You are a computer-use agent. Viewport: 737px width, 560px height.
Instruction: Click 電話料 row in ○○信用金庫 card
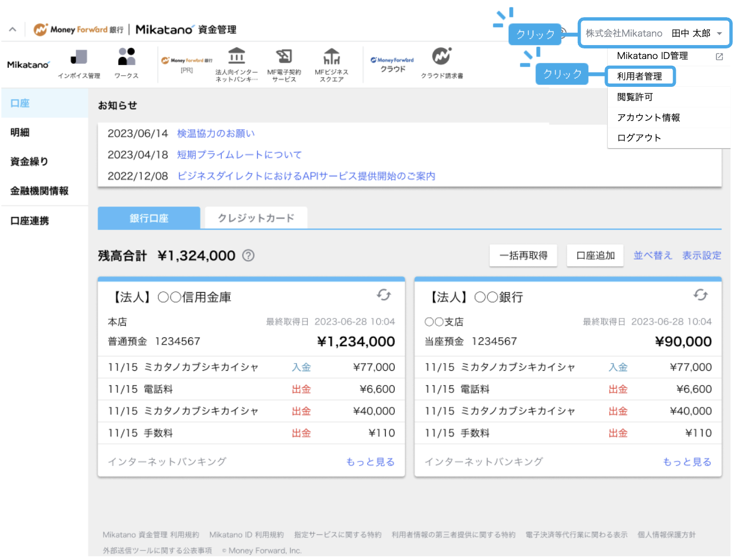pos(252,389)
